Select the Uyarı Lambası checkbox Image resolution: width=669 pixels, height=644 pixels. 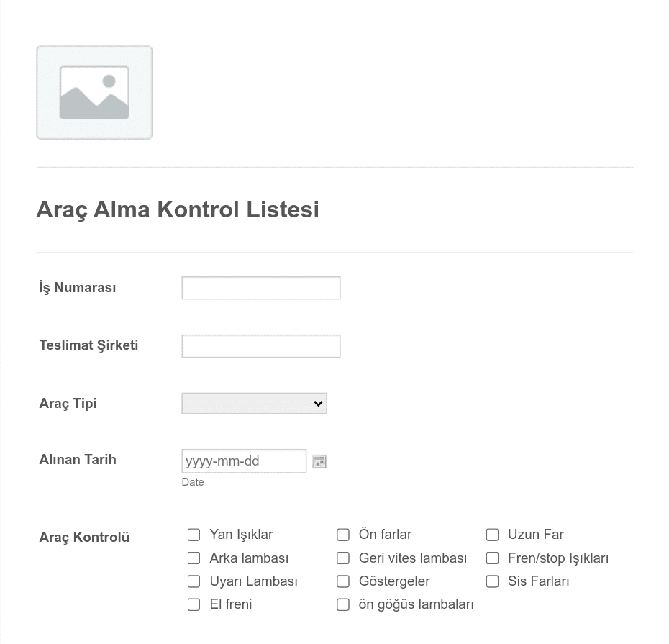(194, 581)
